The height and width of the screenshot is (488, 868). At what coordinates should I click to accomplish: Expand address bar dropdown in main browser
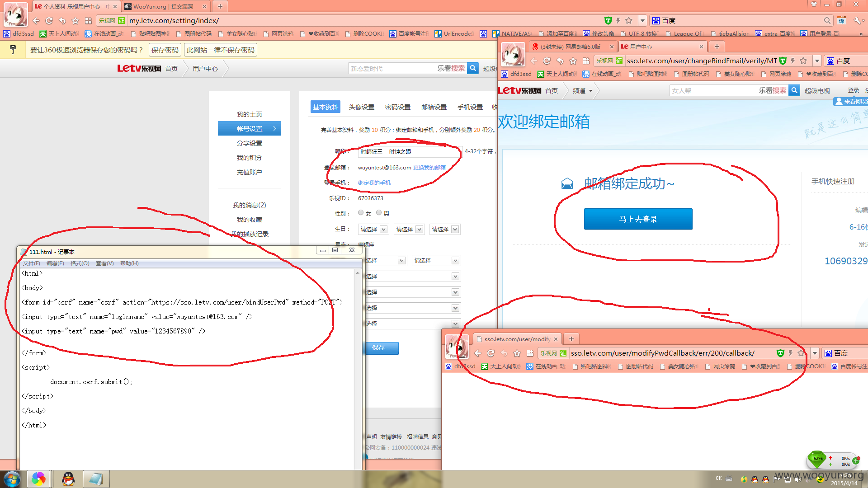tap(642, 21)
